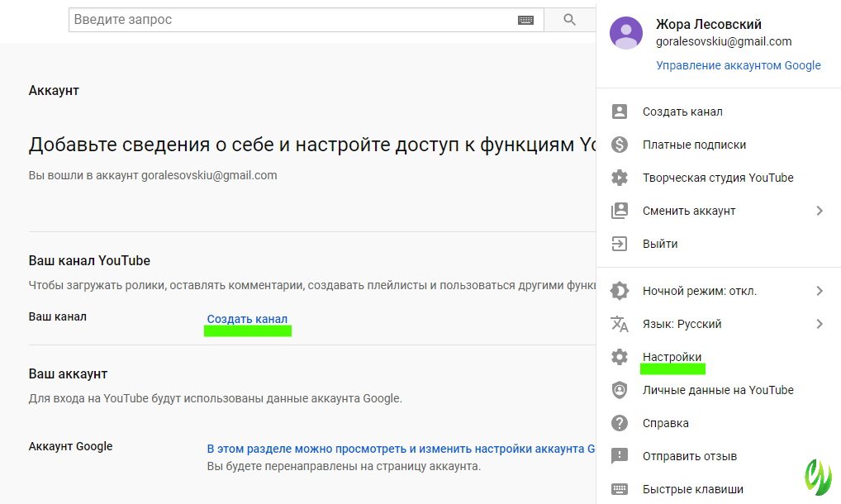Viewport: 841px width, 504px height.
Task: Expand the Сменить аккаунт submenu chevron
Action: point(819,211)
